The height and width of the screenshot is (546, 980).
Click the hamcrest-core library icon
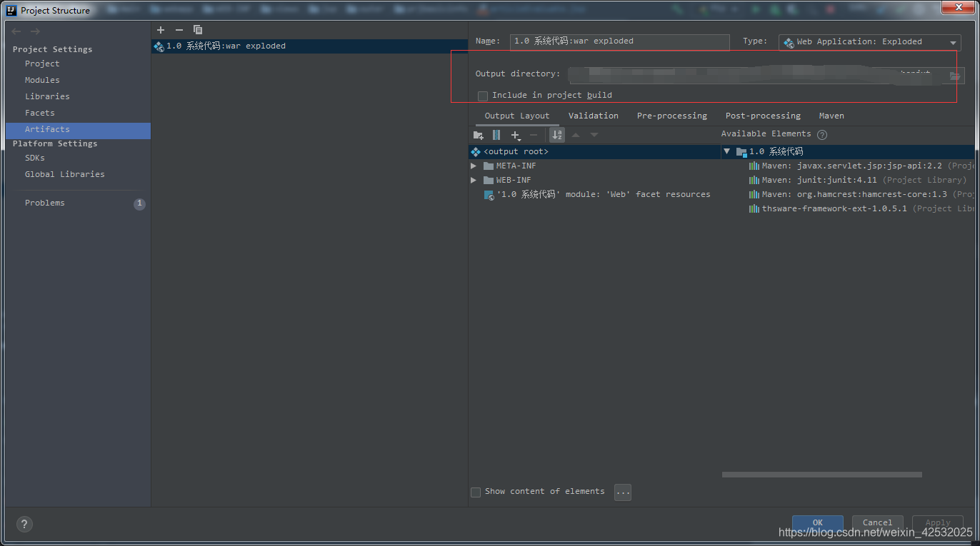click(x=754, y=194)
